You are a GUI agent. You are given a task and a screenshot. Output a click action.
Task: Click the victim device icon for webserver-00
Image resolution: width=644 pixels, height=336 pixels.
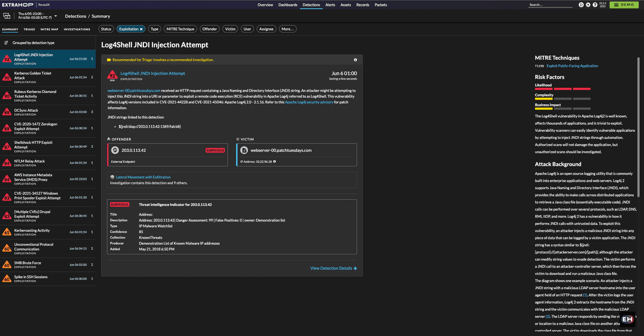[x=243, y=151]
